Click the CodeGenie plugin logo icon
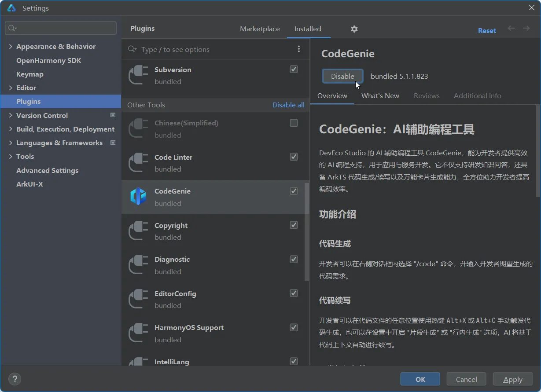Viewport: 541px width, 392px height. coord(138,197)
